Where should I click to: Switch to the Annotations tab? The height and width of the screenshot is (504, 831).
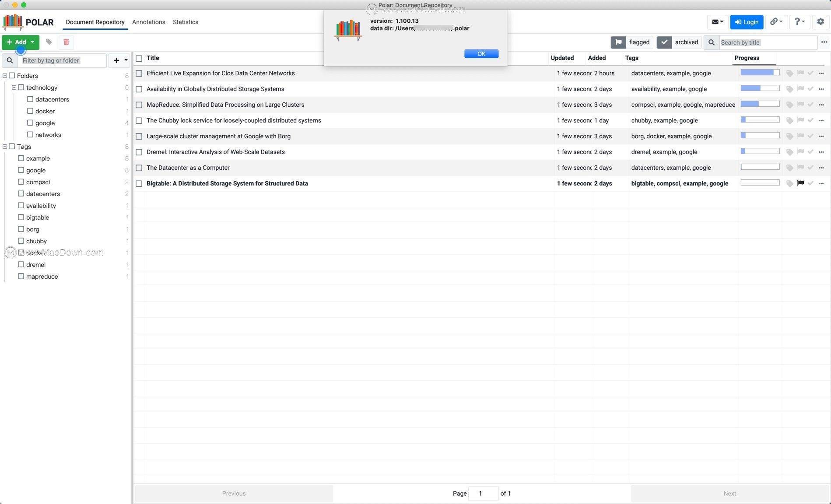coord(148,22)
